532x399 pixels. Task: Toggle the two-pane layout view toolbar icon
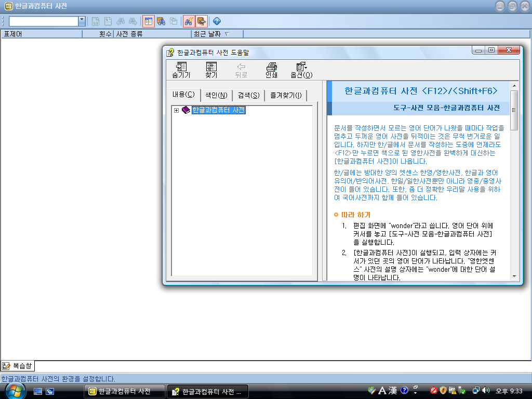click(148, 21)
